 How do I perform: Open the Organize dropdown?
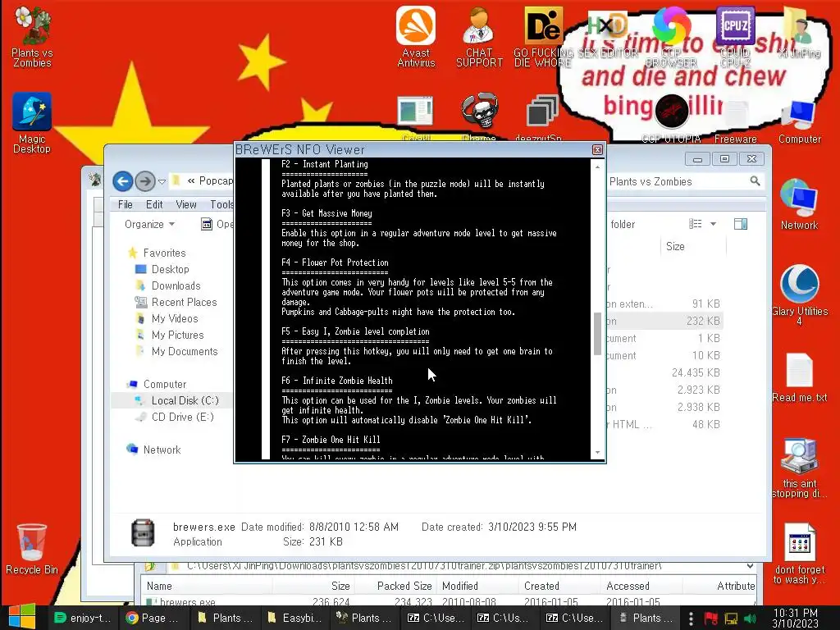point(149,224)
